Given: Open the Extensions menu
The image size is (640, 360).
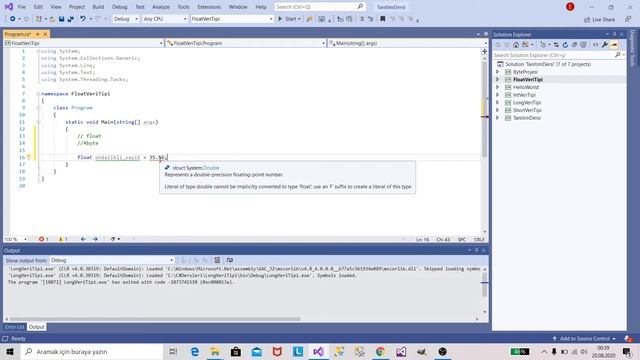Looking at the screenshot, I should pos(209,7).
